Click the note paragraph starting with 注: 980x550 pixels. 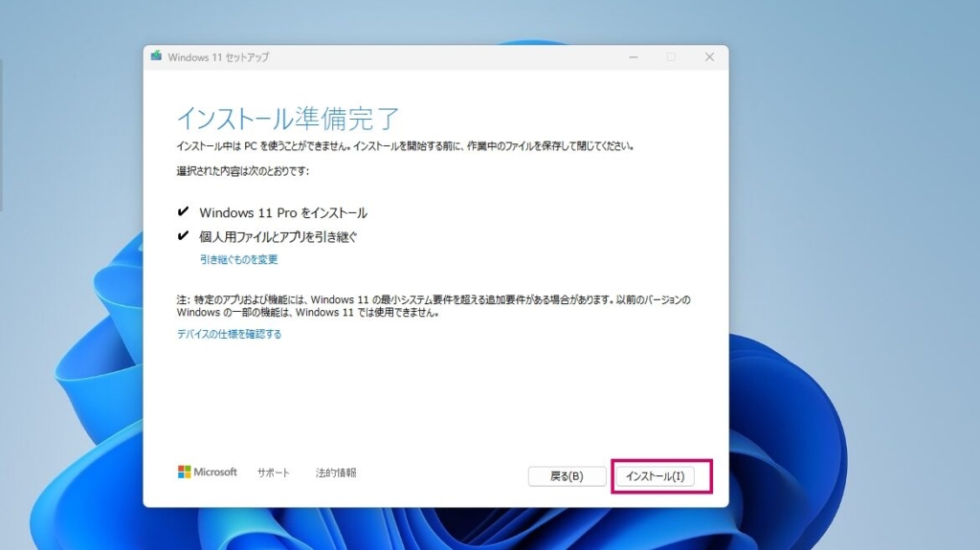[x=434, y=306]
